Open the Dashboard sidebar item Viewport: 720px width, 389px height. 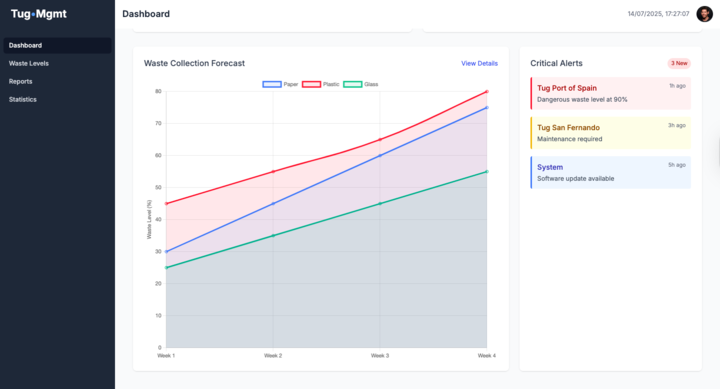point(57,45)
